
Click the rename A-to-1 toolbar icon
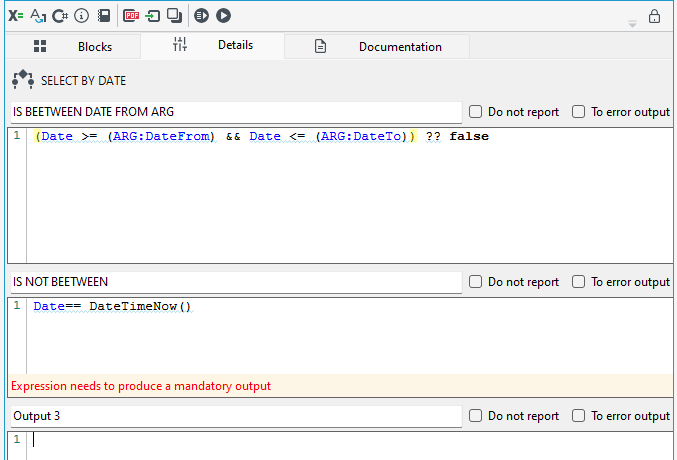38,16
